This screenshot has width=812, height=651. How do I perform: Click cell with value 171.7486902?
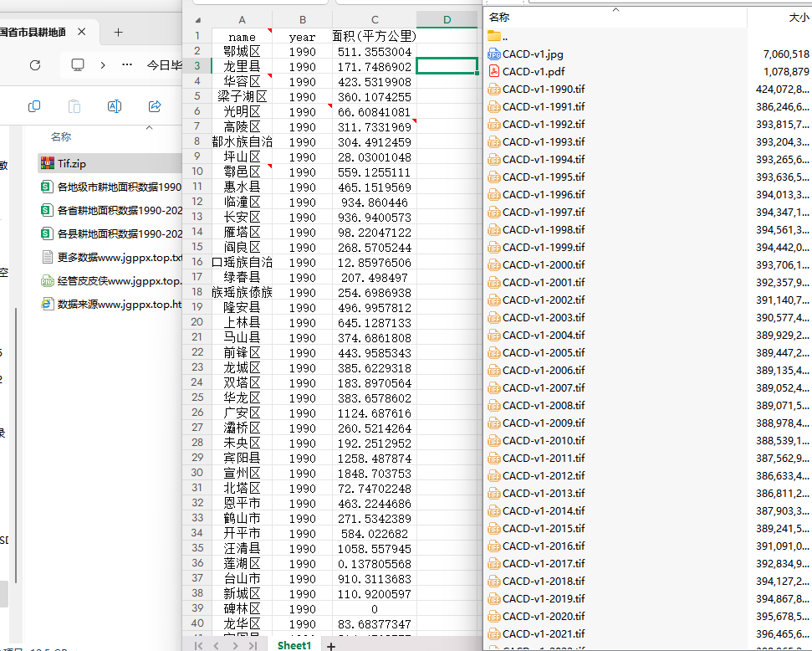375,67
